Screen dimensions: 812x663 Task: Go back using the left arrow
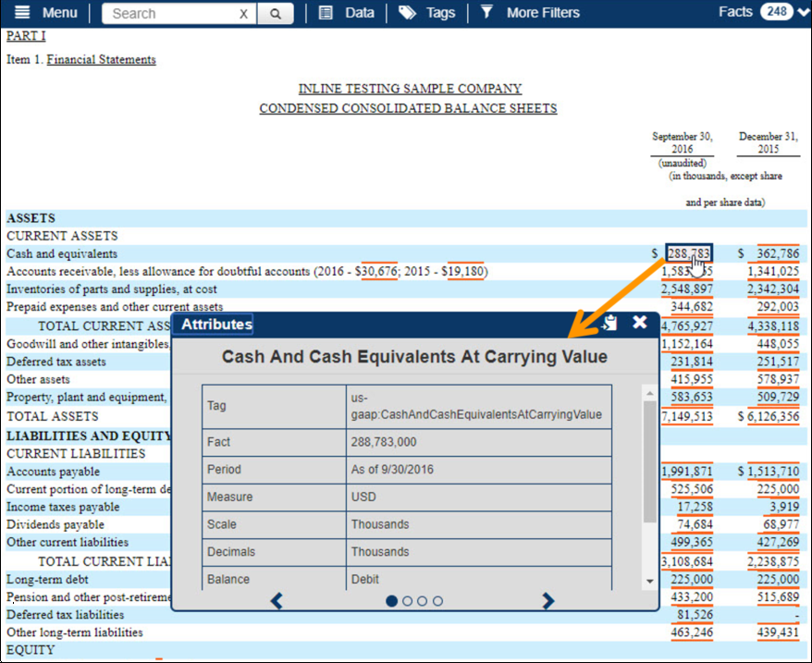[x=276, y=601]
